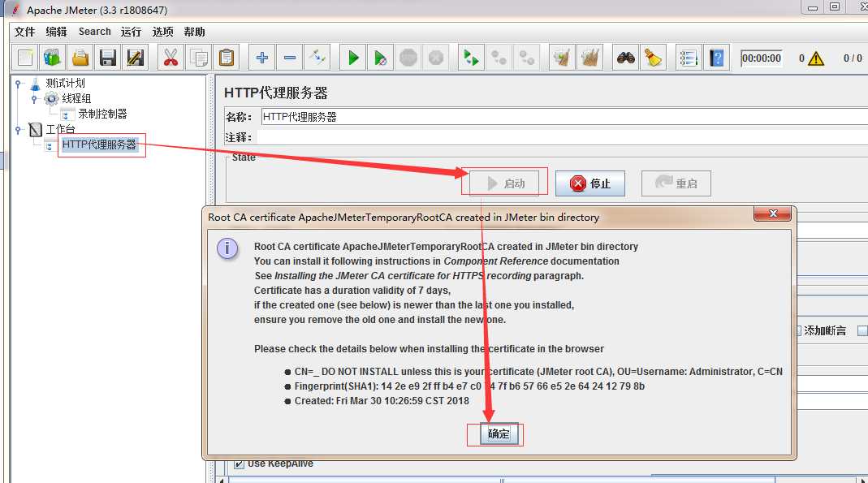This screenshot has height=483, width=868.
Task: Open the 文件 menu
Action: pos(25,32)
